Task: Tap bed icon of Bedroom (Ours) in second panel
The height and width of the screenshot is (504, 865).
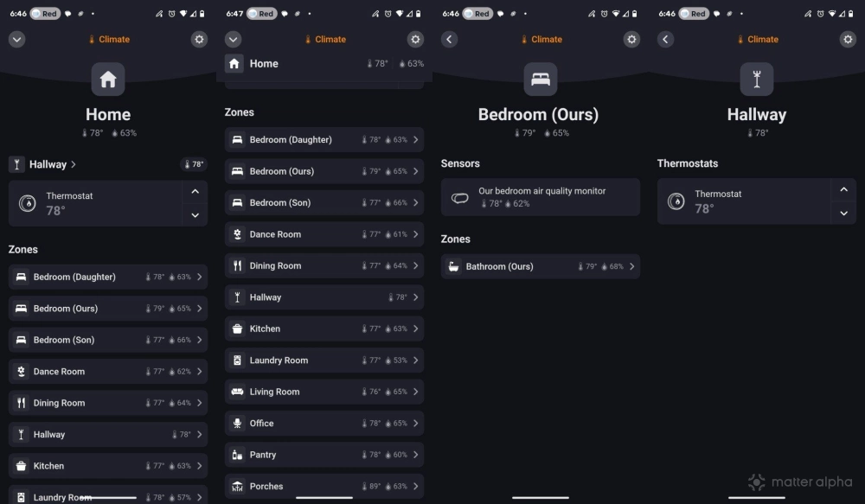Action: pos(237,171)
